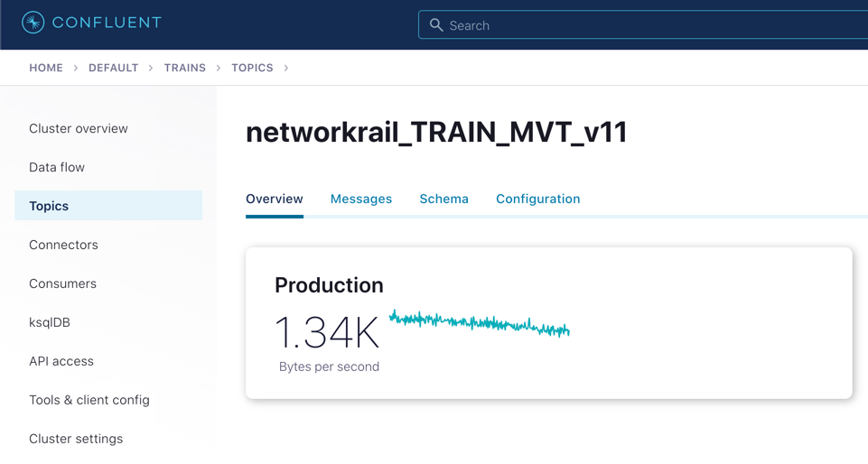Screen dimensions: 868x464
Task: Open Cluster settings in sidebar
Action: coord(76,439)
